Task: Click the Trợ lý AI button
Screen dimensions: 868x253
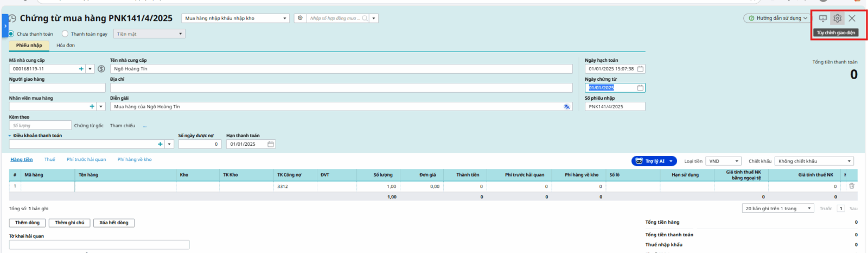Action: pyautogui.click(x=654, y=161)
